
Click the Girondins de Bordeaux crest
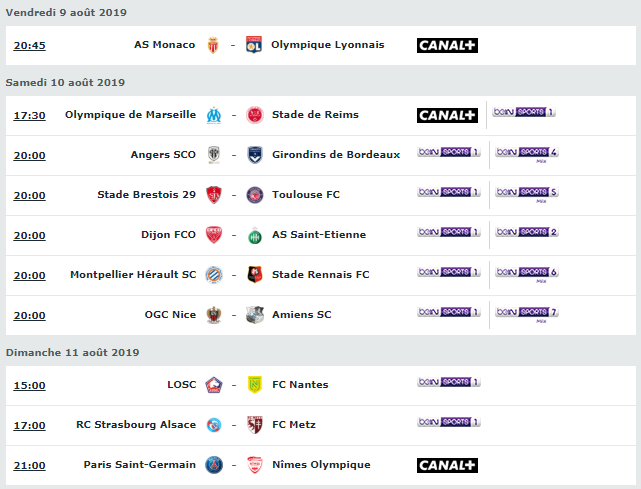coord(255,155)
